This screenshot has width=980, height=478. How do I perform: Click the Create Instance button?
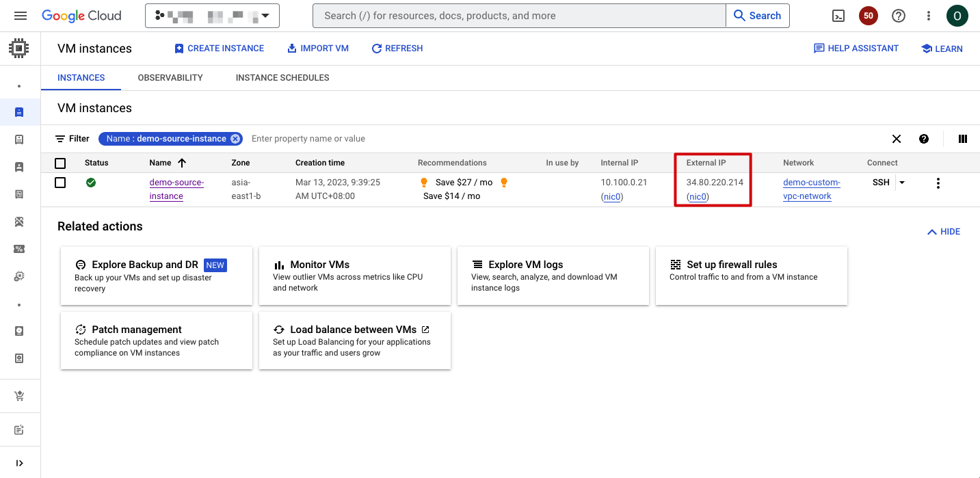pos(219,49)
